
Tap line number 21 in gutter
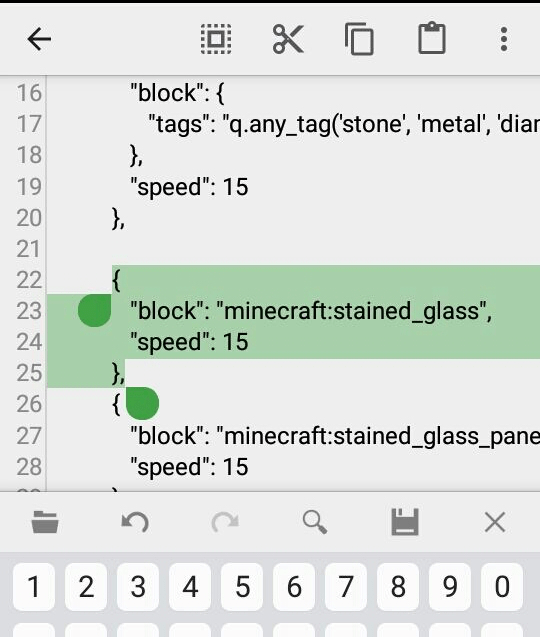(x=29, y=249)
